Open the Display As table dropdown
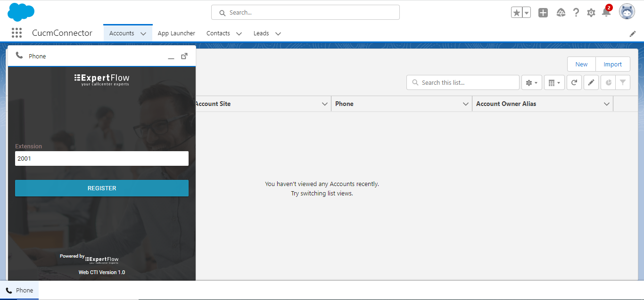644x300 pixels. point(554,82)
